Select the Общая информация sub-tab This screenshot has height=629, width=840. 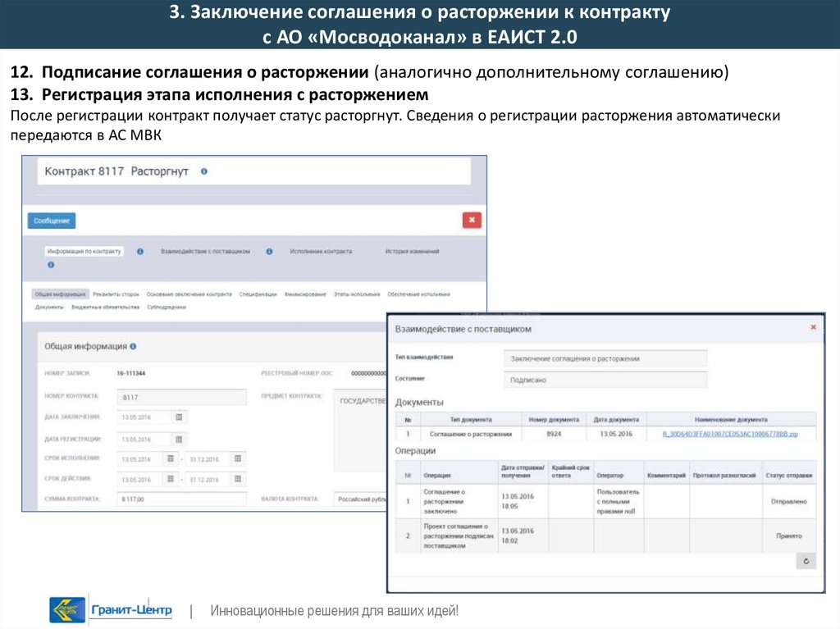pos(60,294)
